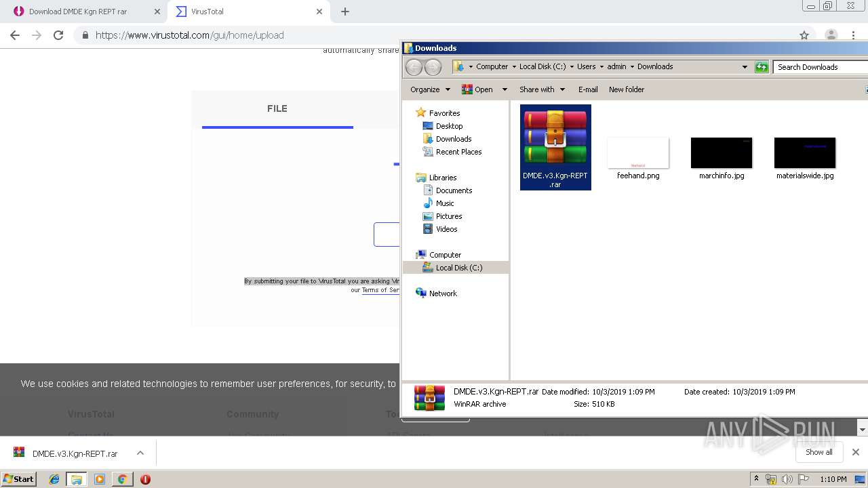This screenshot has height=488, width=868.
Task: Switch to Chrome in the taskbar
Action: pos(122,479)
